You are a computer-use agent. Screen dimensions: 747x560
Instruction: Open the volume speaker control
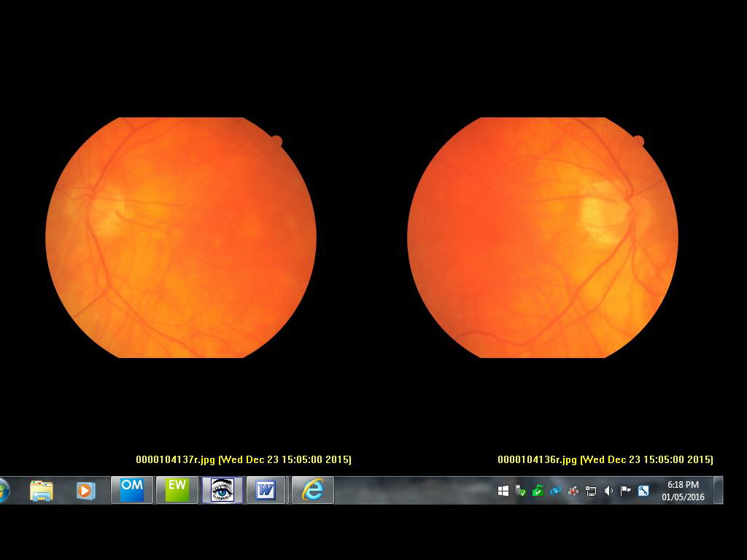(x=608, y=491)
